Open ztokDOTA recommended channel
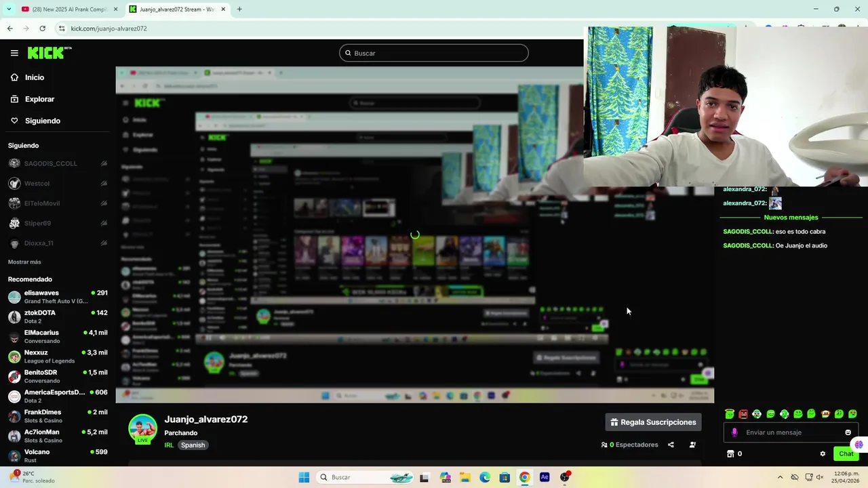This screenshot has height=488, width=868. coord(58,317)
